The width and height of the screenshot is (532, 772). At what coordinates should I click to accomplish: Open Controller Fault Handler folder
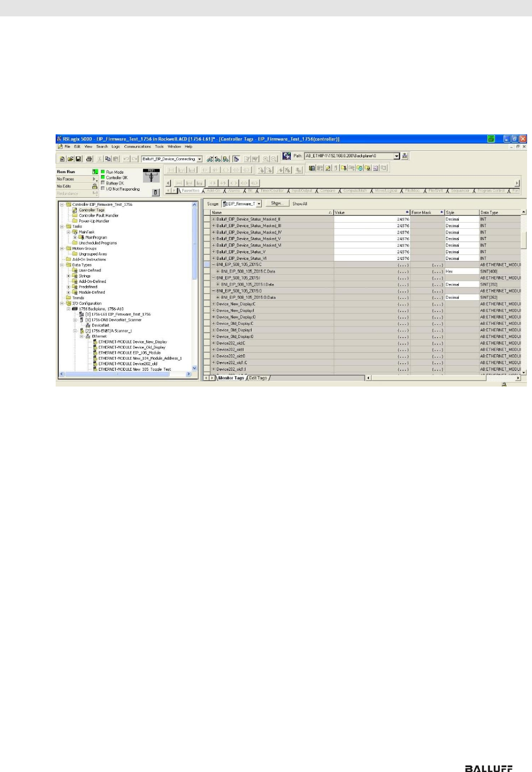point(98,215)
